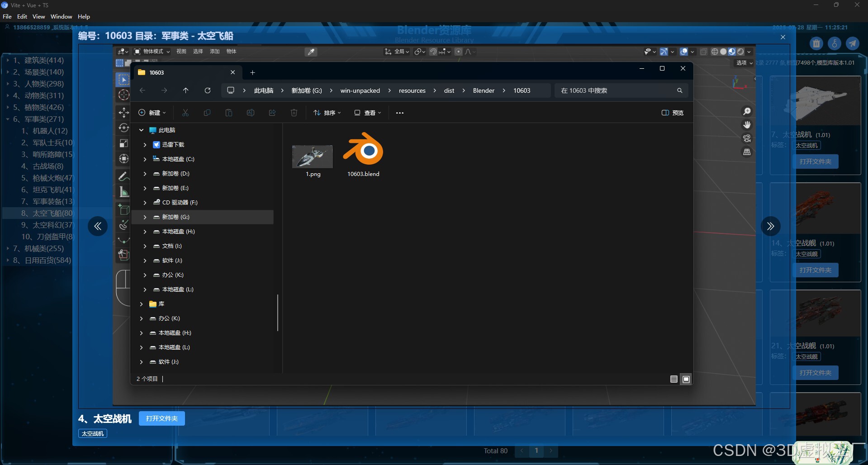
Task: Click the viewport pan hand icon
Action: pyautogui.click(x=747, y=125)
